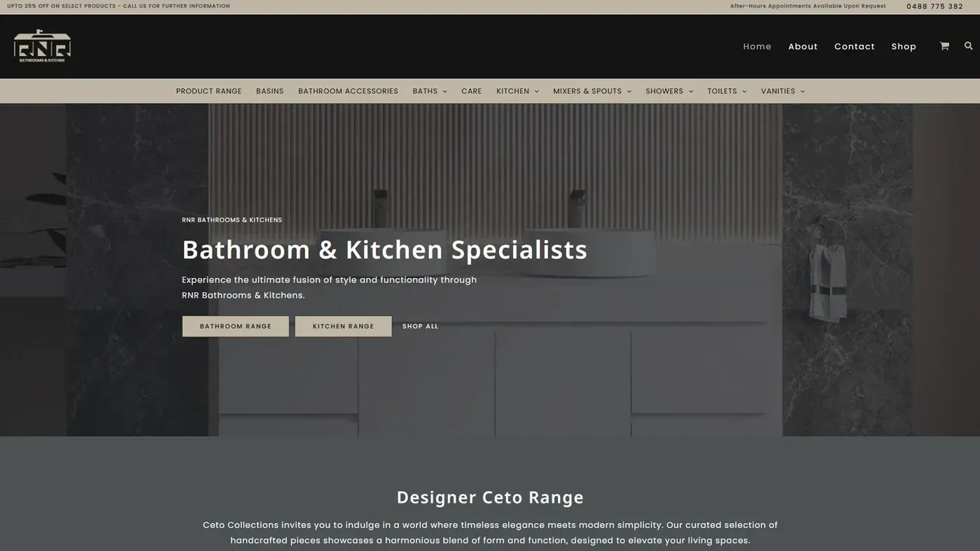Select Product Range in category bar
Viewport: 980px width, 551px height.
click(x=209, y=91)
